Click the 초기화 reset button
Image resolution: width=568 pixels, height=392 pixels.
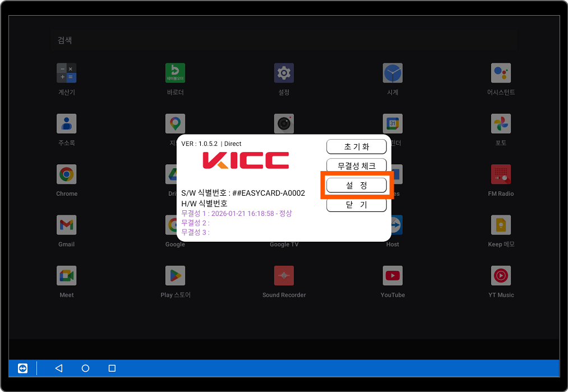tap(357, 147)
